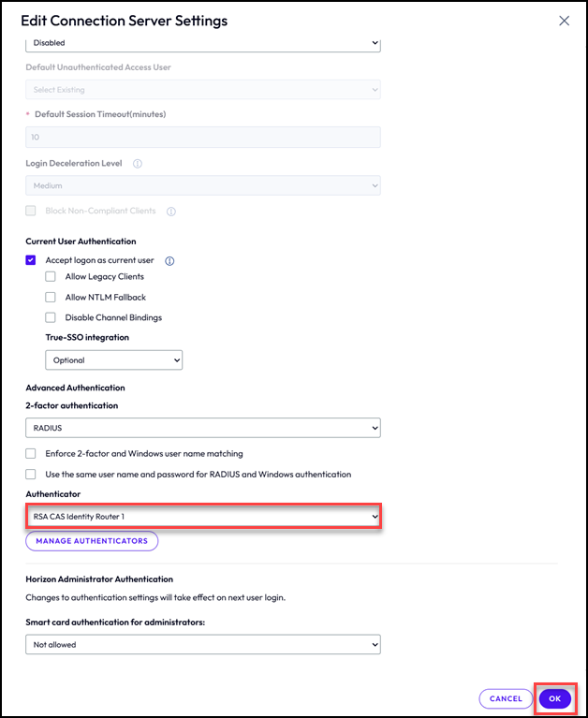The width and height of the screenshot is (588, 718).
Task: Check Disable Channel Bindings option
Action: pos(51,317)
